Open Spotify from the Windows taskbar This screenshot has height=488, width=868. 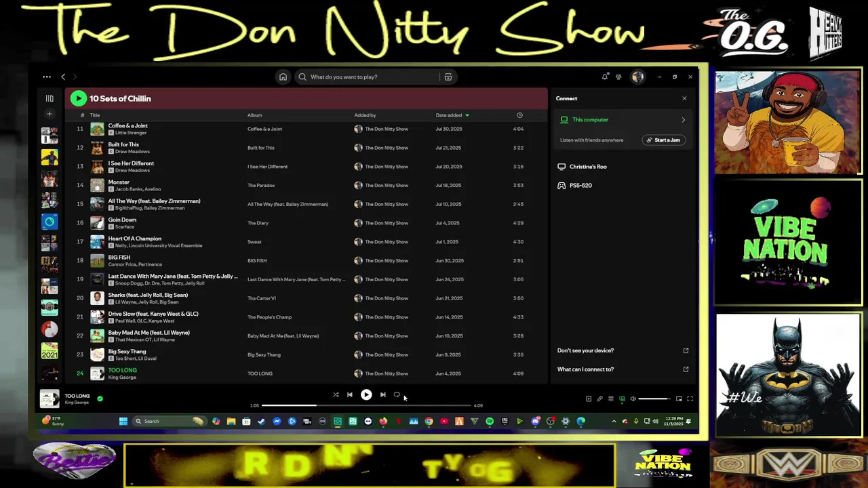[x=490, y=421]
